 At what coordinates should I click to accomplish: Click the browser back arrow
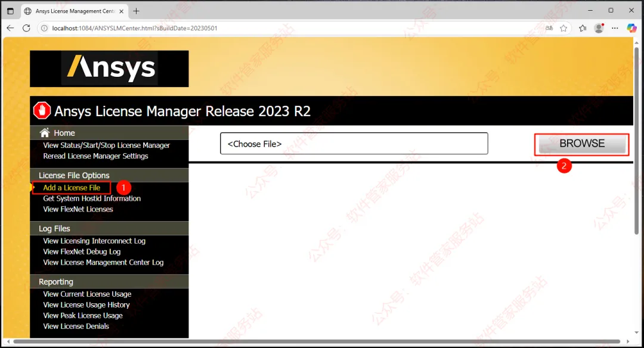tap(10, 28)
